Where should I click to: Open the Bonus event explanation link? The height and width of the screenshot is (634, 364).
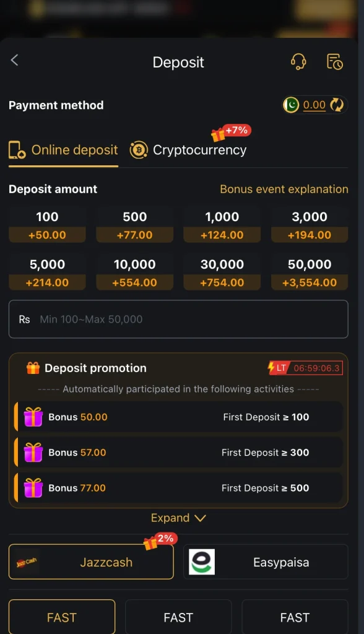[284, 189]
